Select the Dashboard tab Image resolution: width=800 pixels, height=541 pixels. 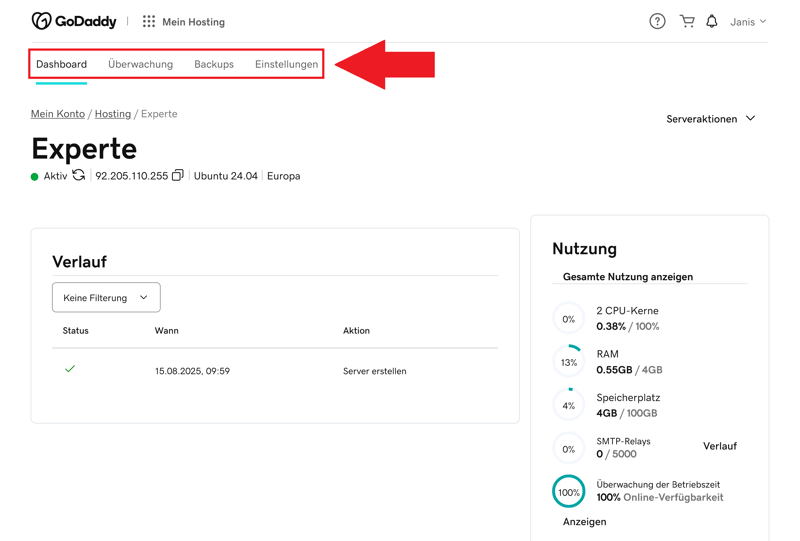[x=61, y=64]
